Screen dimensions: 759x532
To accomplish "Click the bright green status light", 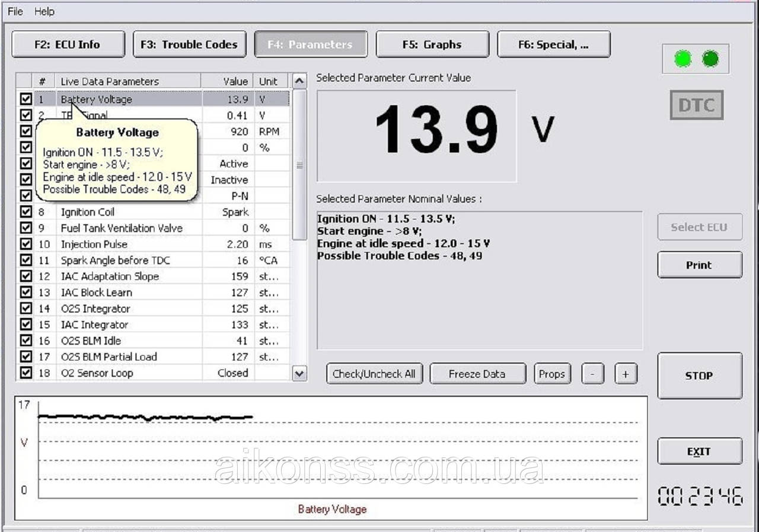I will tap(683, 59).
